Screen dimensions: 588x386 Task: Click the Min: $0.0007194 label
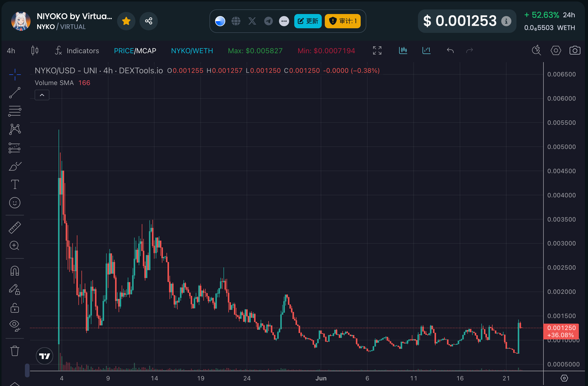coord(326,50)
